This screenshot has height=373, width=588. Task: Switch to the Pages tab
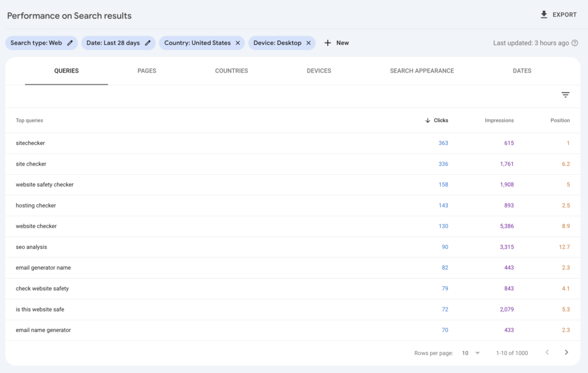tap(147, 71)
